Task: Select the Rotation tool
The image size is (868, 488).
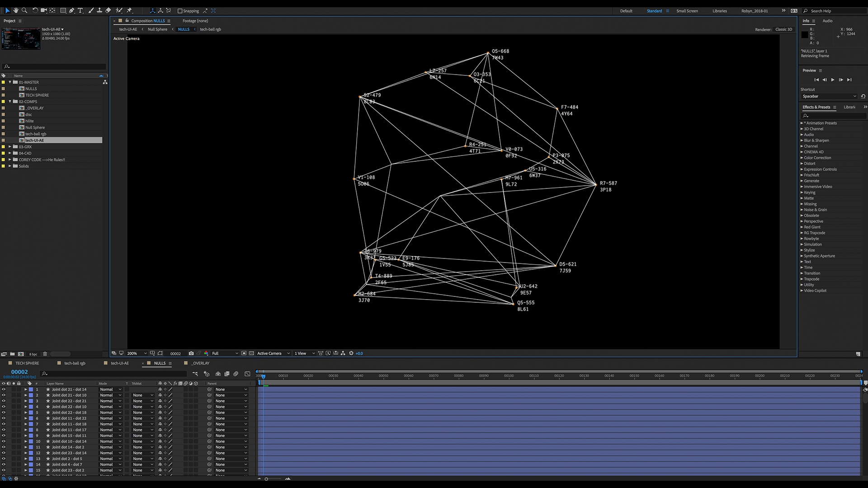Action: coord(35,10)
